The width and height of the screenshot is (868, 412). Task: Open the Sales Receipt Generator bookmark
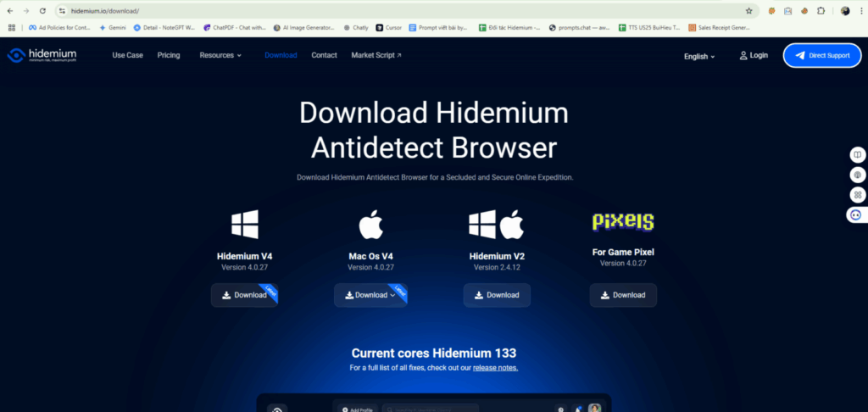point(720,27)
